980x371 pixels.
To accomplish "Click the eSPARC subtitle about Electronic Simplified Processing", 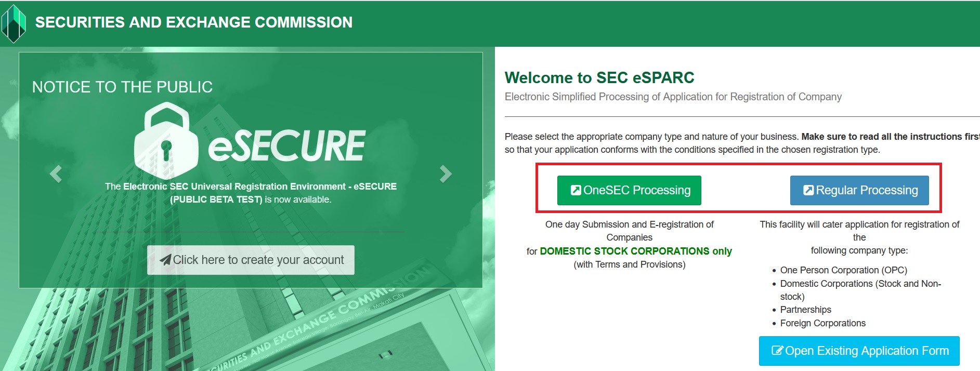I will [x=673, y=97].
